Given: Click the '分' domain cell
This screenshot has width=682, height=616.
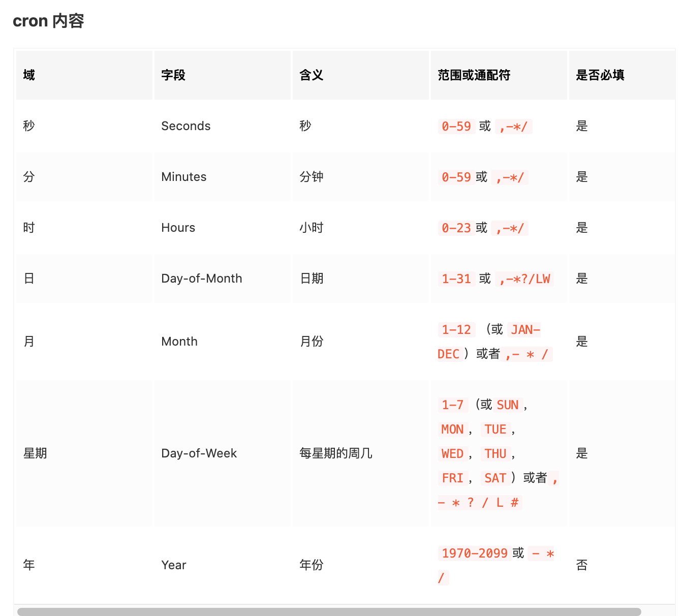Looking at the screenshot, I should 84,177.
